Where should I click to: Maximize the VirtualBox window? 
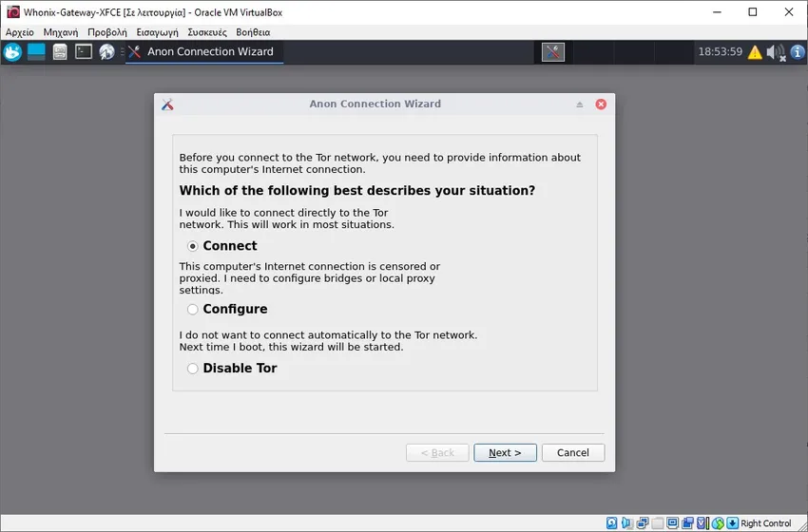coord(753,11)
